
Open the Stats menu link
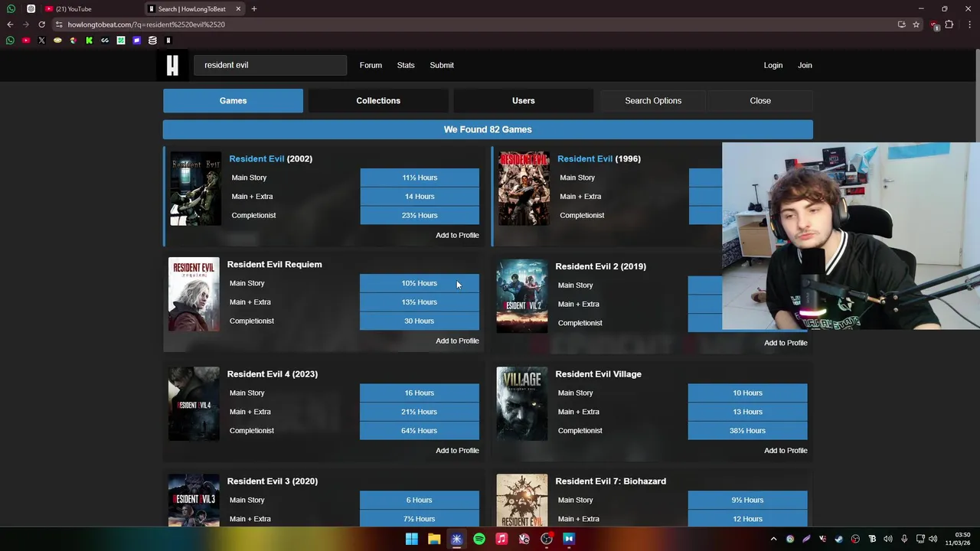point(406,65)
